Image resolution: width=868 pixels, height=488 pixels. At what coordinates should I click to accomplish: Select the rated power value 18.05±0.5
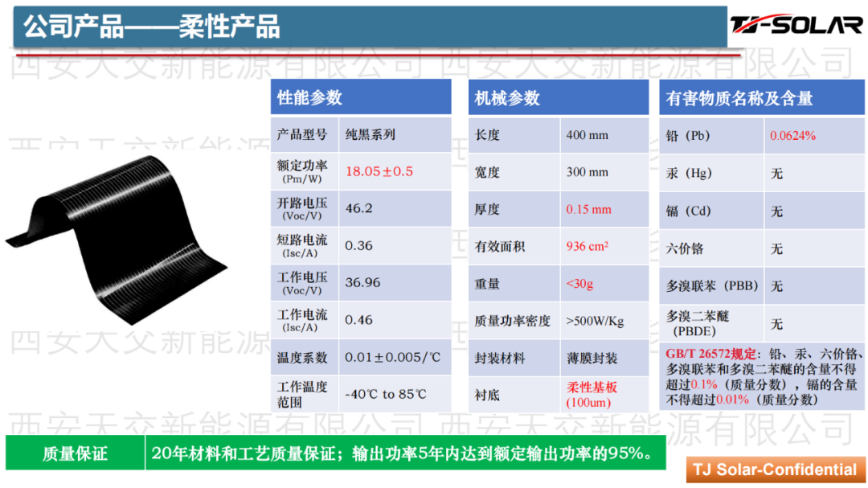coord(379,171)
